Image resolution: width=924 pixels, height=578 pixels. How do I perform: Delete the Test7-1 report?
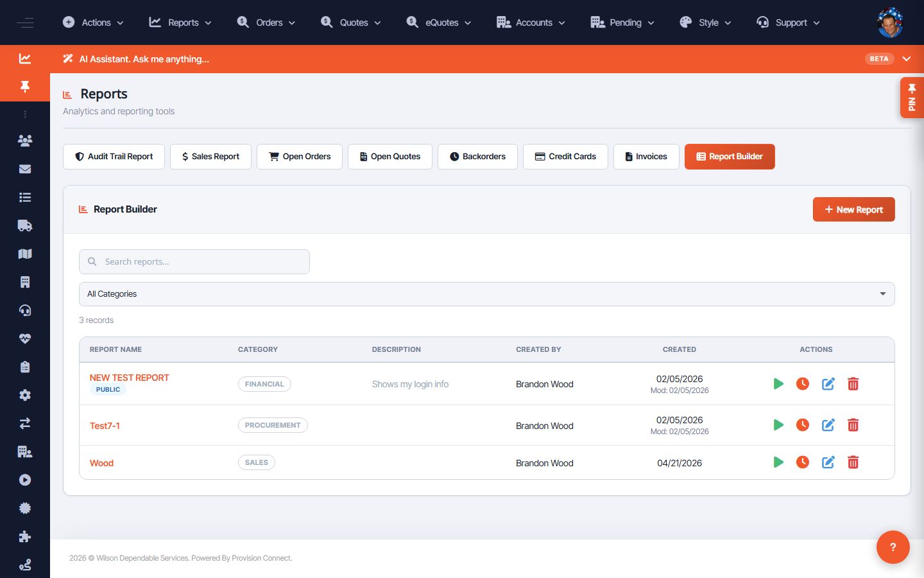click(853, 425)
